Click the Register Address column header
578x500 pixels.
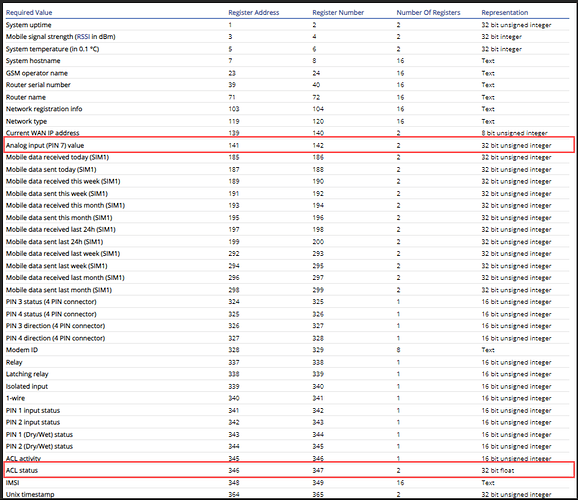[x=254, y=13]
